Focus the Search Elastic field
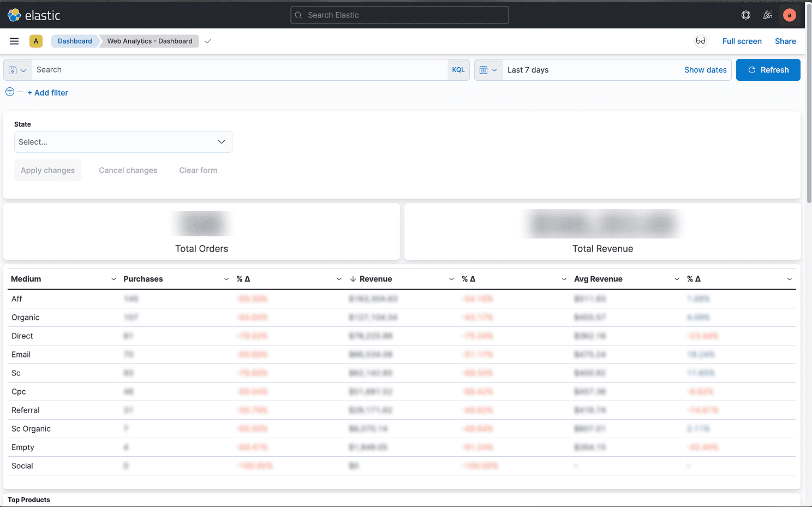 point(399,15)
